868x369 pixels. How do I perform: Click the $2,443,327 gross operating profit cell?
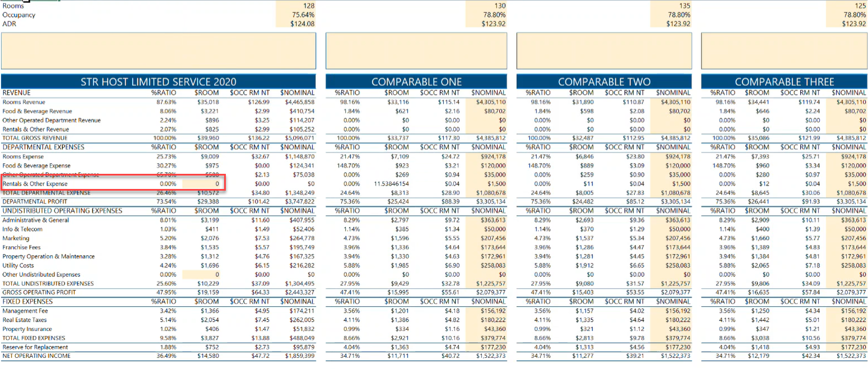point(300,292)
